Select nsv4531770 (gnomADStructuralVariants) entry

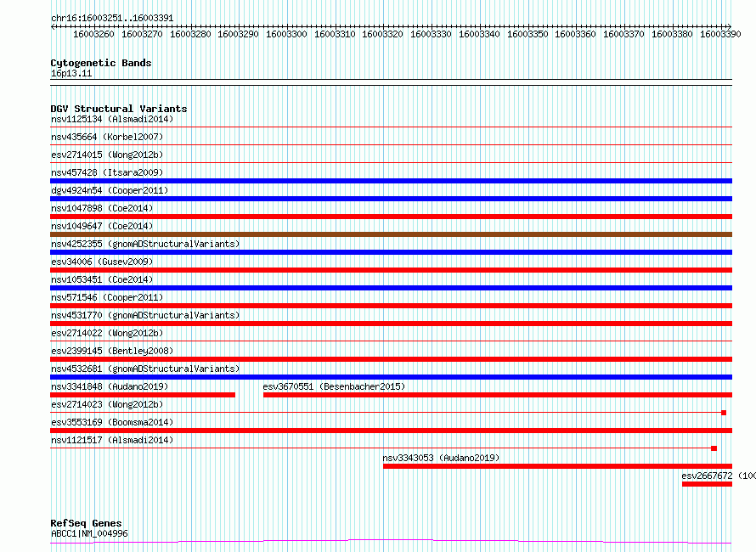pos(145,315)
